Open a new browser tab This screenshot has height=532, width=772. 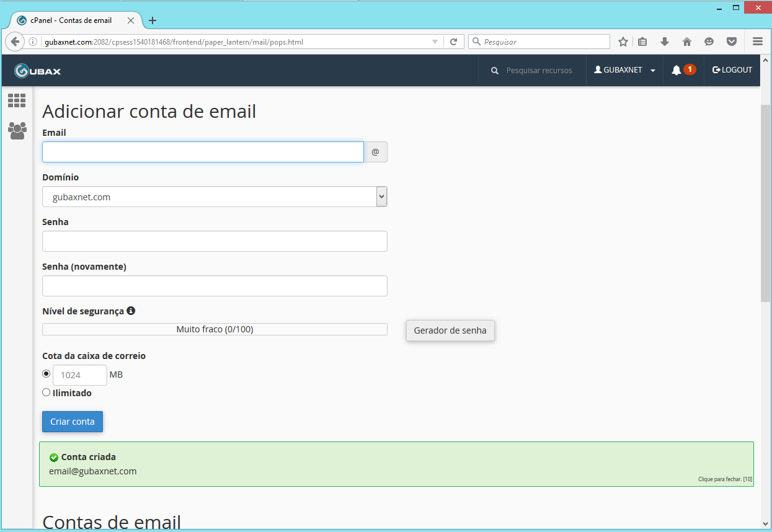pos(152,20)
